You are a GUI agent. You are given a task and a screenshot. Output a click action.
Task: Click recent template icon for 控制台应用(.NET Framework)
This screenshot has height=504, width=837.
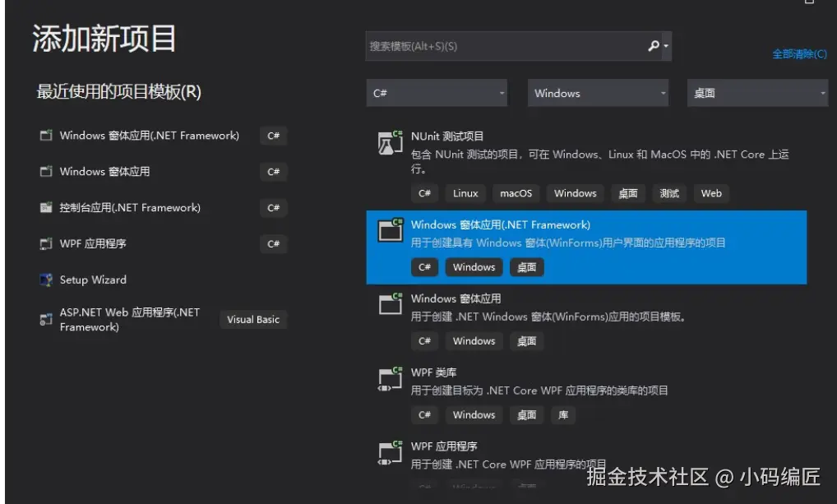(x=46, y=207)
